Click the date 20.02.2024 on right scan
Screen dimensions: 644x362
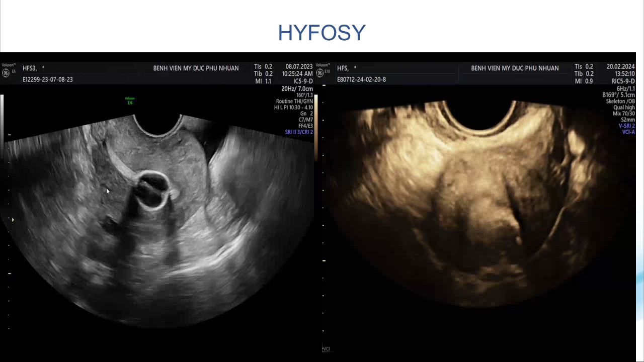[x=620, y=66]
